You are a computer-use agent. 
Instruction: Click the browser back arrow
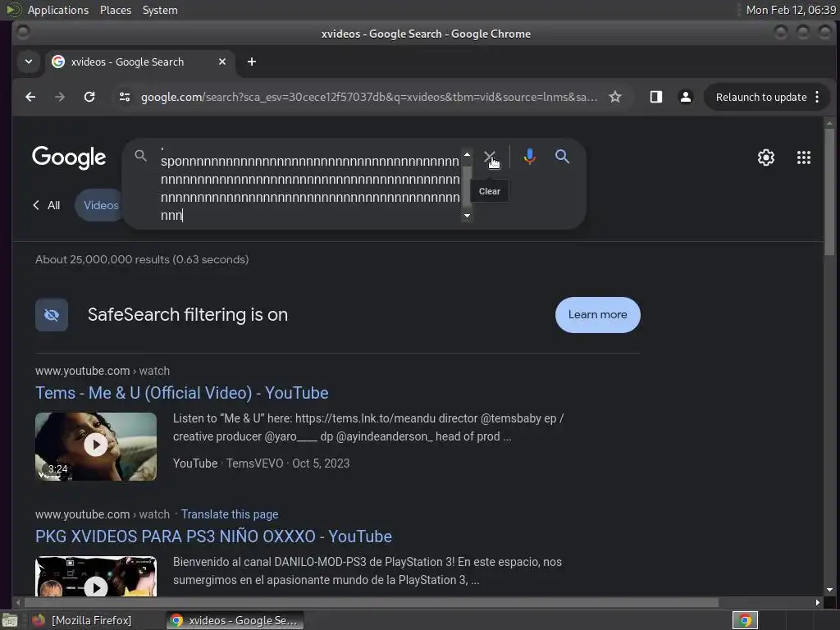(x=30, y=97)
